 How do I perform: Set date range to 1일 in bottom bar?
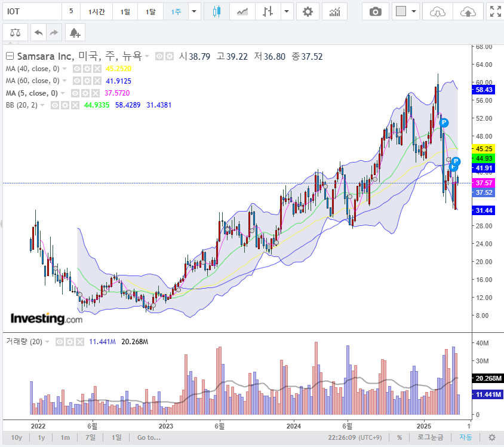pos(116,437)
